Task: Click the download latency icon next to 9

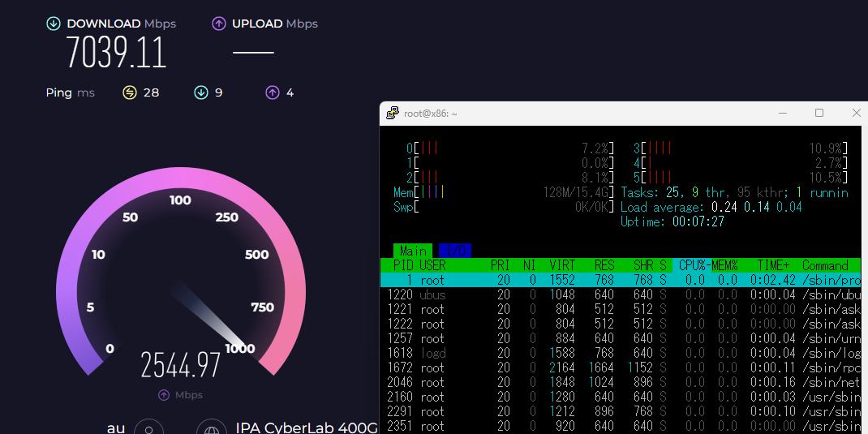Action: coord(200,92)
